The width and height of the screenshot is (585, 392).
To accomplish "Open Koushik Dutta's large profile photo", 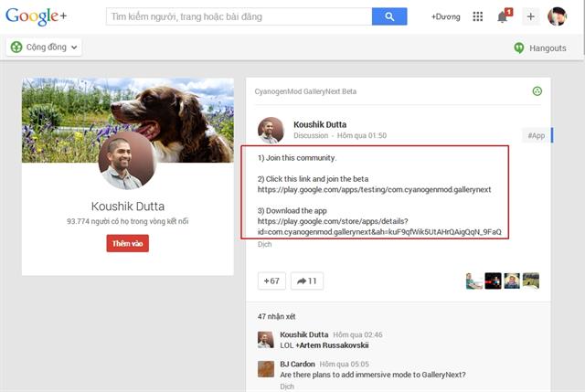I will 126,160.
